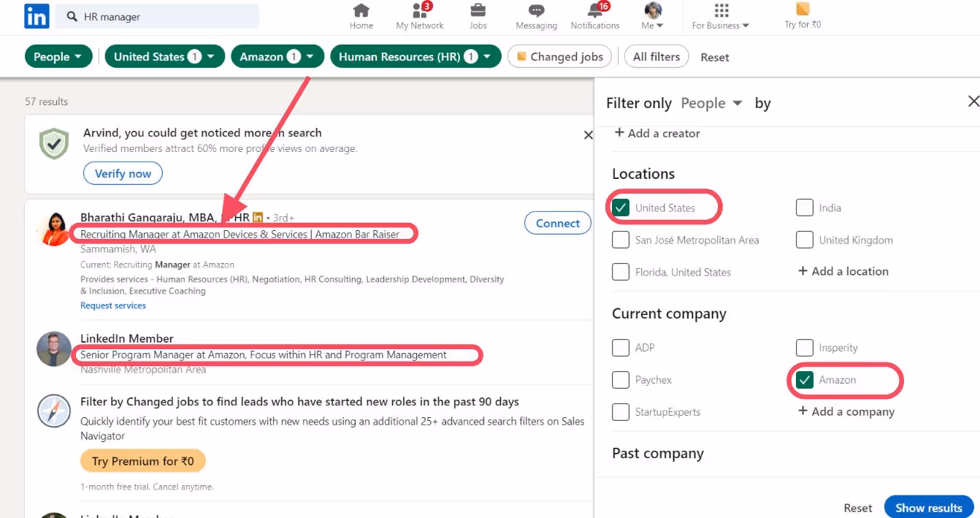
Task: Click the verification shield icon
Action: [x=54, y=142]
